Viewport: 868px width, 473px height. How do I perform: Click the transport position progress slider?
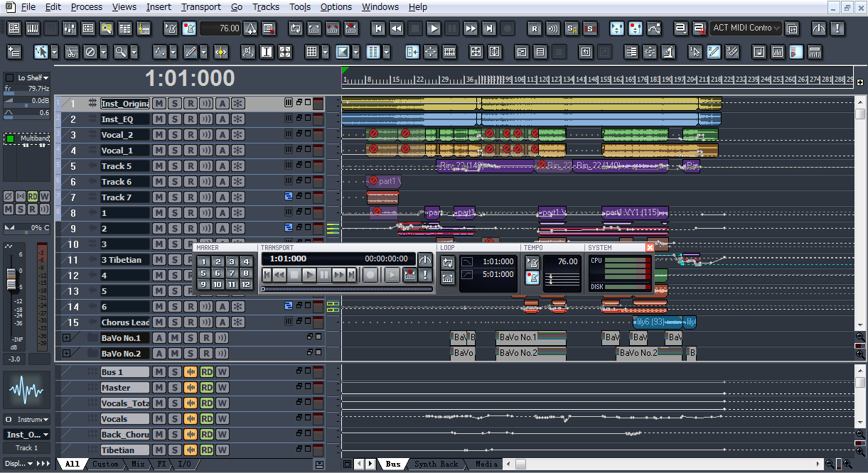[347, 289]
